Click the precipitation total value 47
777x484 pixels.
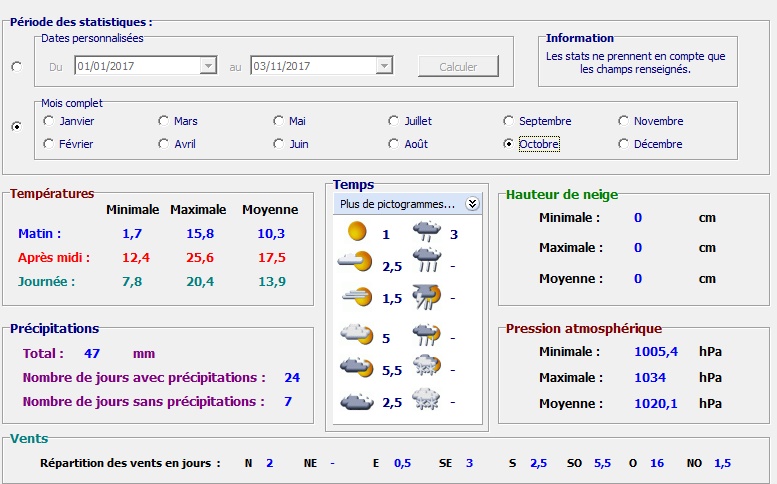coord(92,354)
